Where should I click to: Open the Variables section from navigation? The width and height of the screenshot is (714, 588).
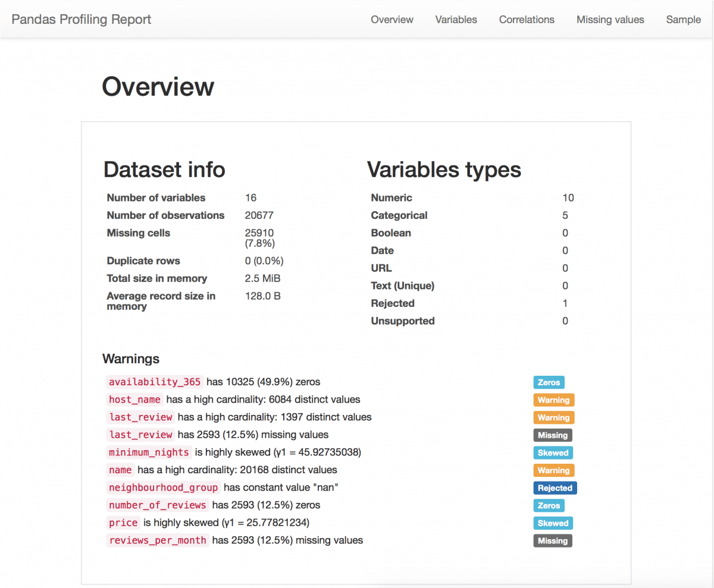click(456, 20)
